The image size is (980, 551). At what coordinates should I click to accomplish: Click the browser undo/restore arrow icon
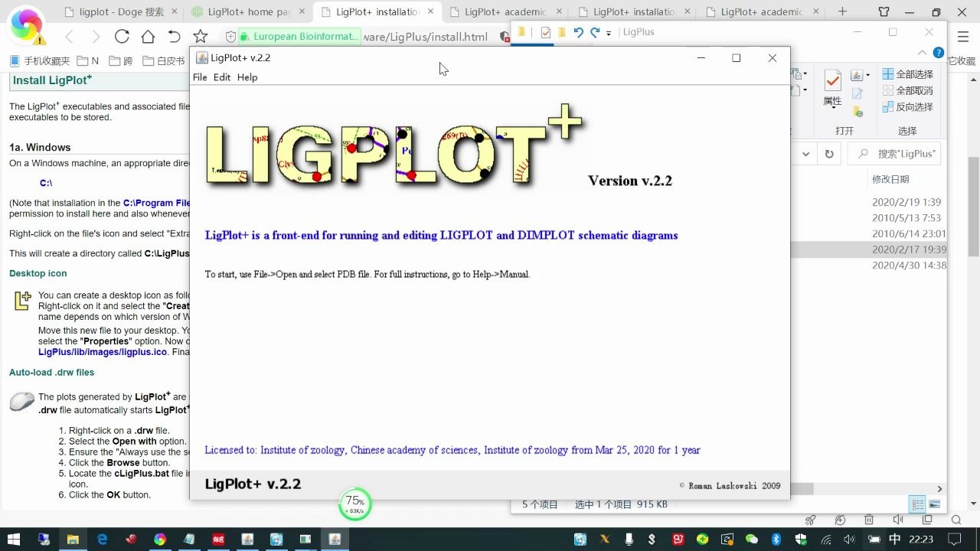click(174, 37)
